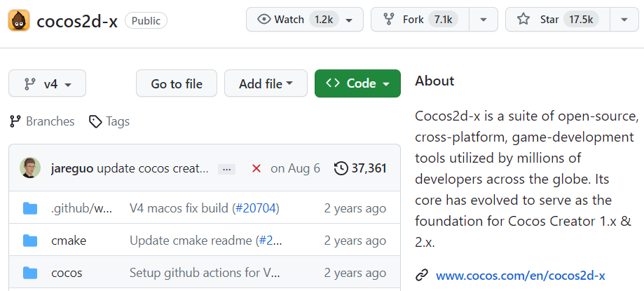Click the failed checks red X icon
Viewport: 644px width, 291px height.
pos(256,168)
